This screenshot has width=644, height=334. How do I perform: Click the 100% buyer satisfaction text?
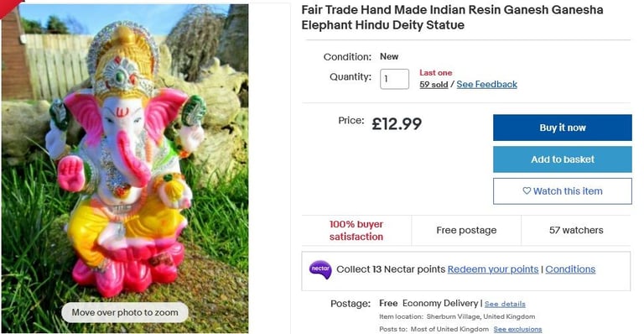(x=356, y=231)
